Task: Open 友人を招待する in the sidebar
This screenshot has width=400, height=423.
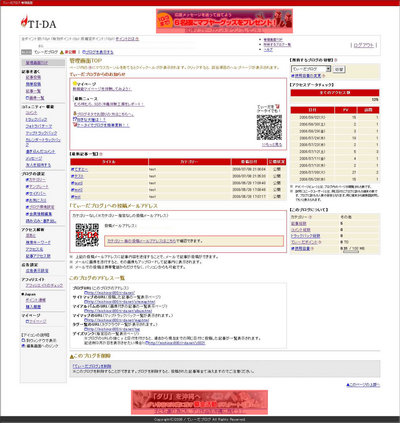Action: pos(38,165)
